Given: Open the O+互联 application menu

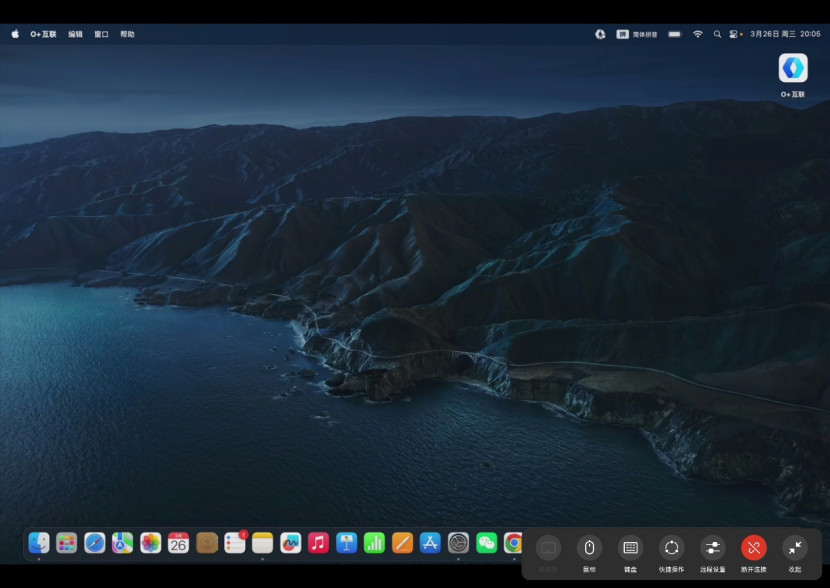Looking at the screenshot, I should click(x=43, y=34).
